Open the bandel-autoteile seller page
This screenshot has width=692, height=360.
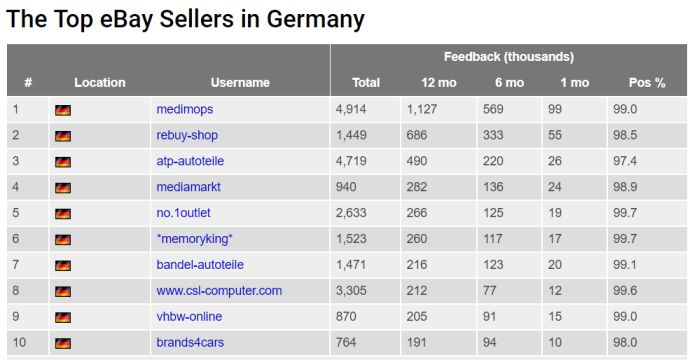(x=200, y=265)
